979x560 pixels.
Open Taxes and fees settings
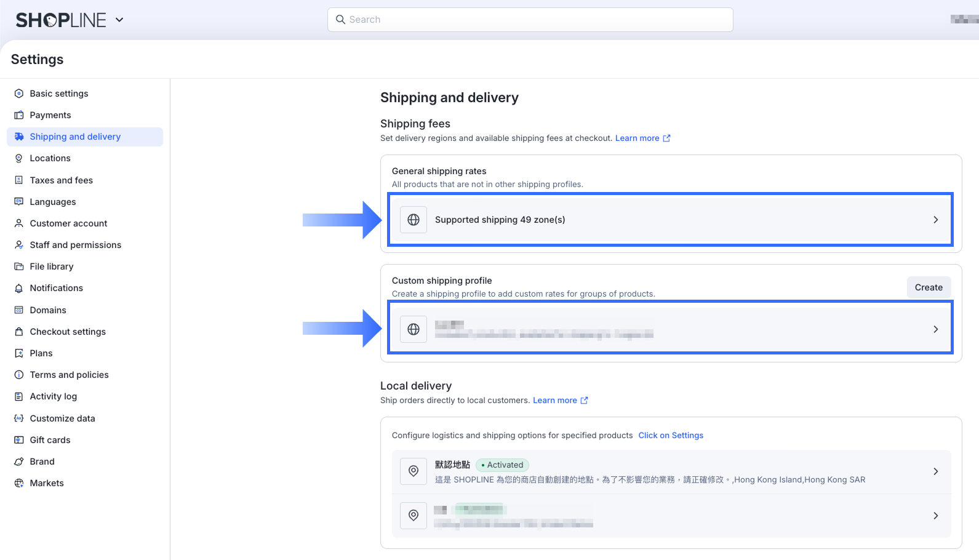tap(61, 180)
